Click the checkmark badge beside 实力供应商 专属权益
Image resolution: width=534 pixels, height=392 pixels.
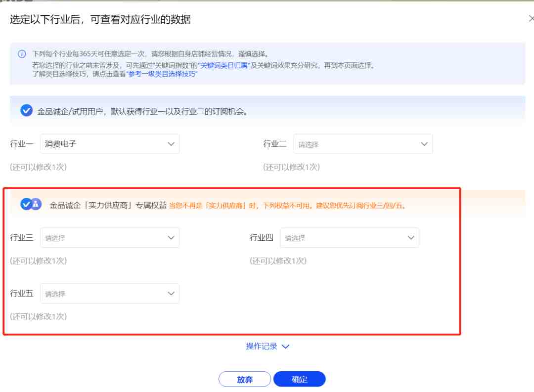[31, 204]
